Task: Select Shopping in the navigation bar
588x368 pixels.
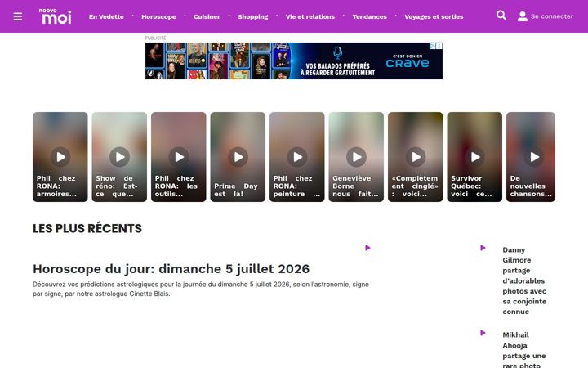Action: [x=252, y=16]
